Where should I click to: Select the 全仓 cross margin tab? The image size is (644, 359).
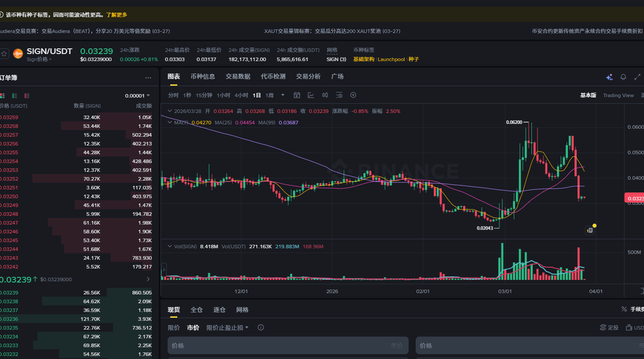(x=197, y=310)
